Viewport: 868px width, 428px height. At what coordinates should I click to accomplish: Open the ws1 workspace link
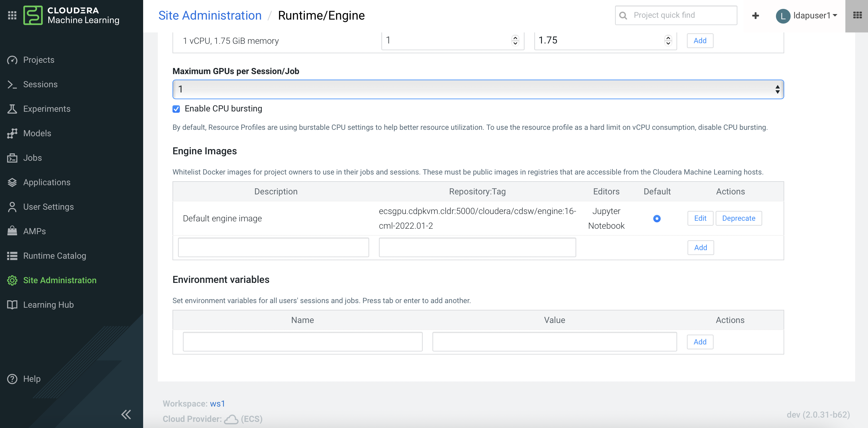click(x=217, y=404)
